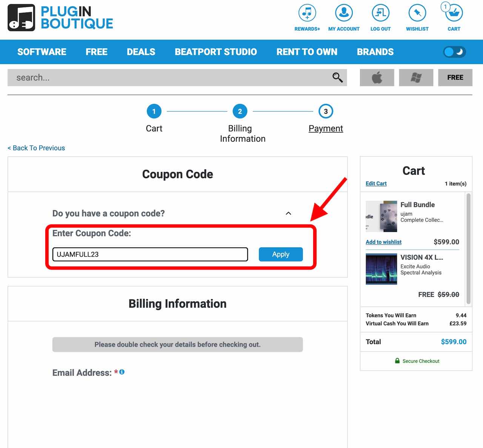
Task: Open BEATPORT STUDIO menu
Action: point(216,52)
